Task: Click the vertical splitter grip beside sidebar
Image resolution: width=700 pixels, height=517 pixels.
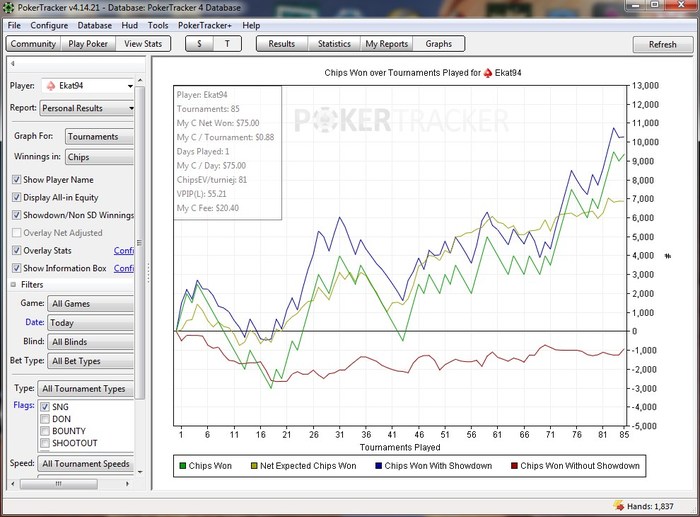Action: point(148,272)
